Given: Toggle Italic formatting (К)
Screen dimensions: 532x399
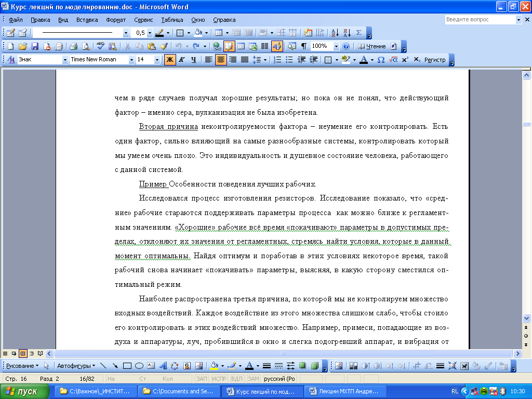Looking at the screenshot, I should [182, 60].
